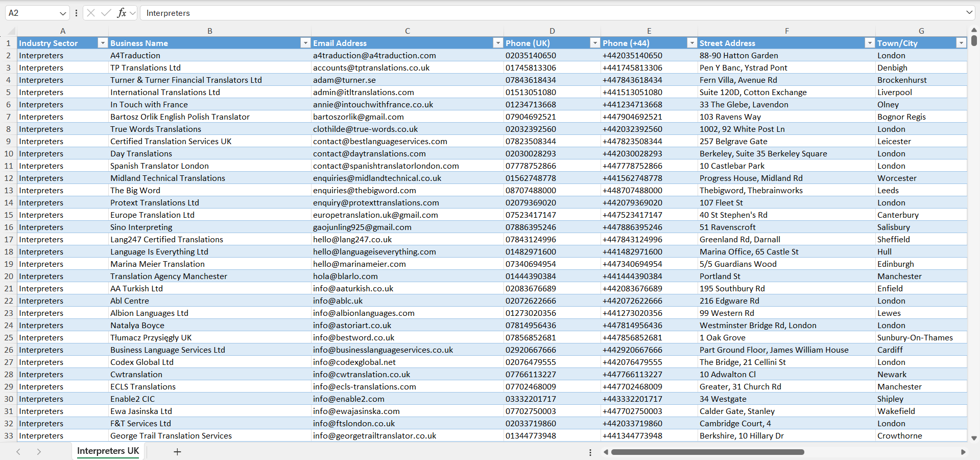Click town cell Canterbury
980x460 pixels.
[921, 215]
